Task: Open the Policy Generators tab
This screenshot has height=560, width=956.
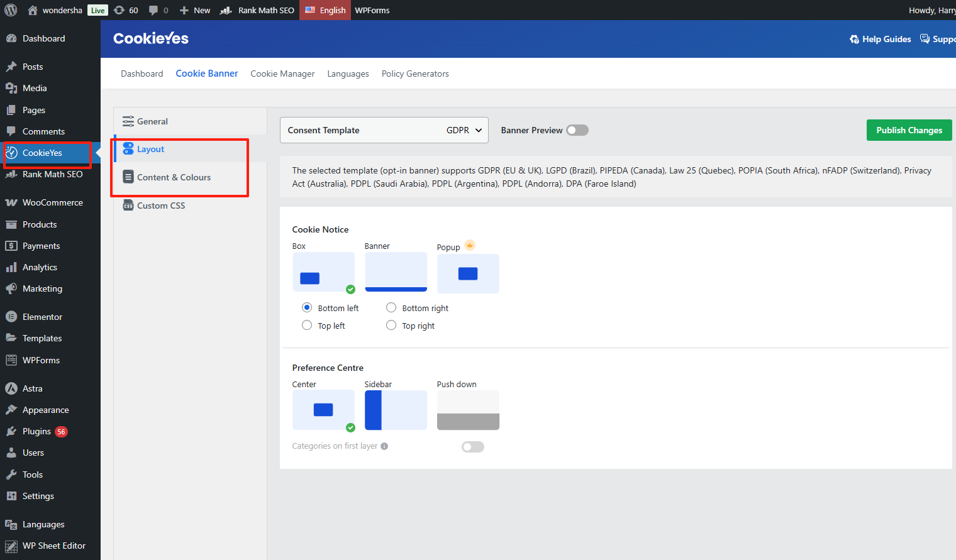Action: click(x=415, y=74)
